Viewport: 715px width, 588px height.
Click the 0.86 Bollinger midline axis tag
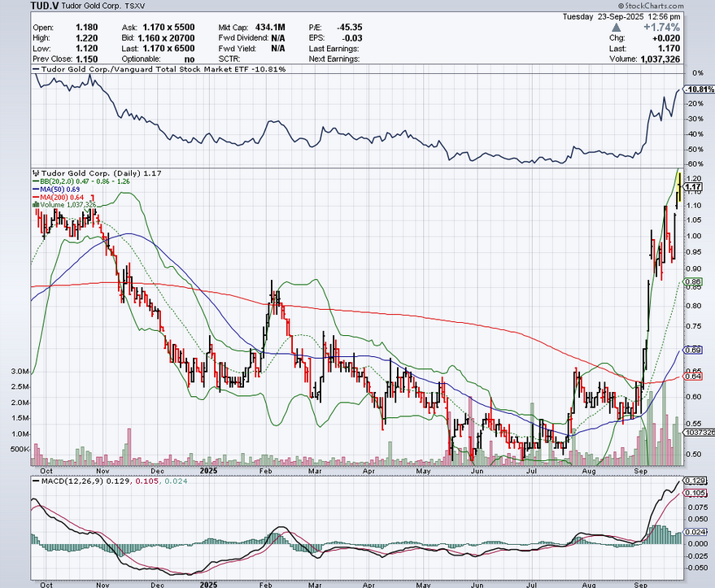[x=693, y=282]
